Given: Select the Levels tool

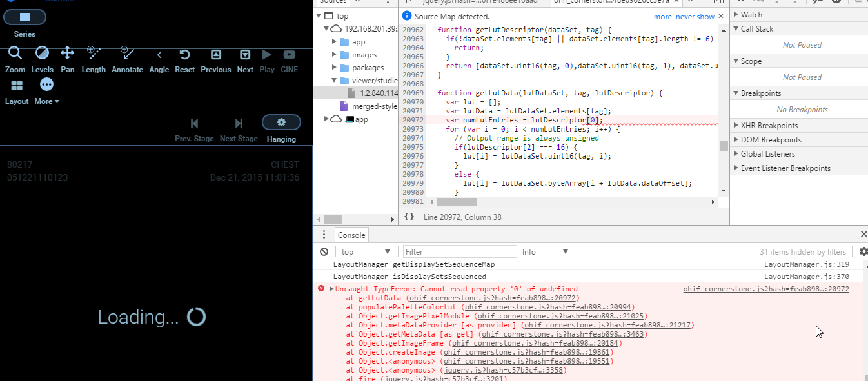Looking at the screenshot, I should click(42, 61).
